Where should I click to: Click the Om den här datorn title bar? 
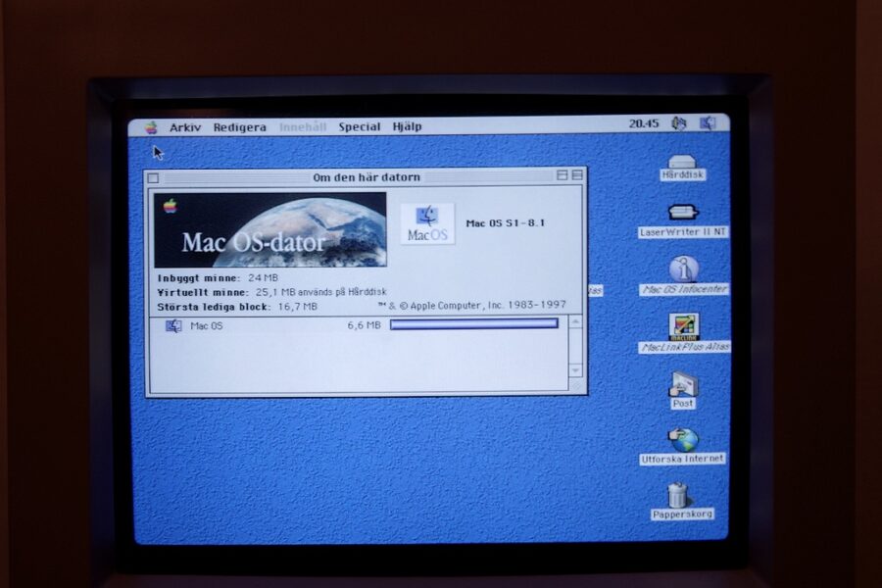click(x=367, y=177)
